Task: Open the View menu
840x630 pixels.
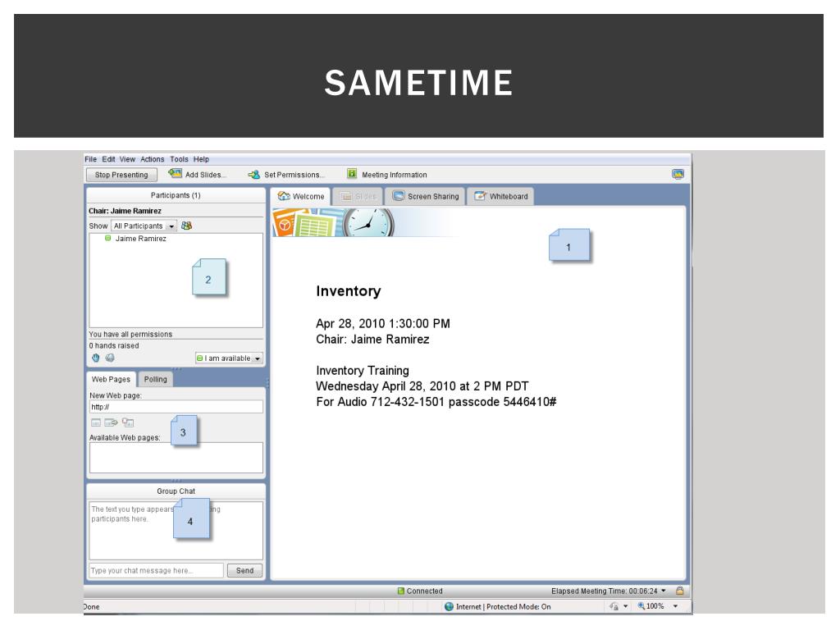Action: tap(127, 159)
